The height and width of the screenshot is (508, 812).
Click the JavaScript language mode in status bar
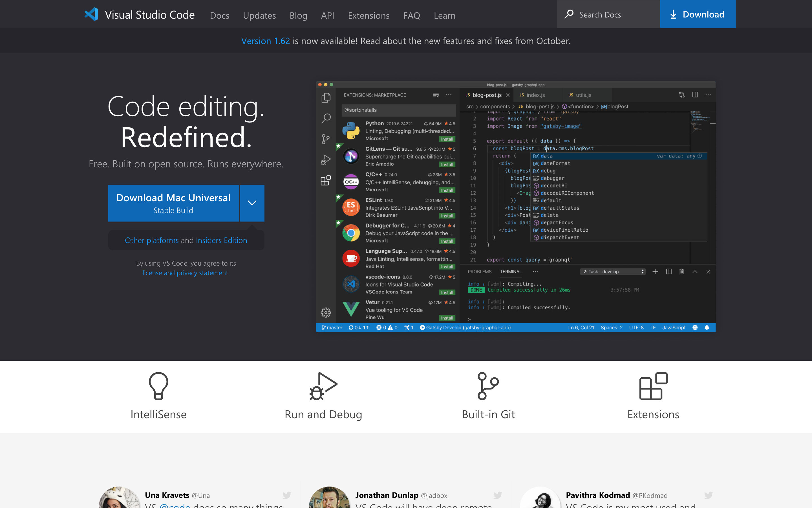(x=674, y=328)
